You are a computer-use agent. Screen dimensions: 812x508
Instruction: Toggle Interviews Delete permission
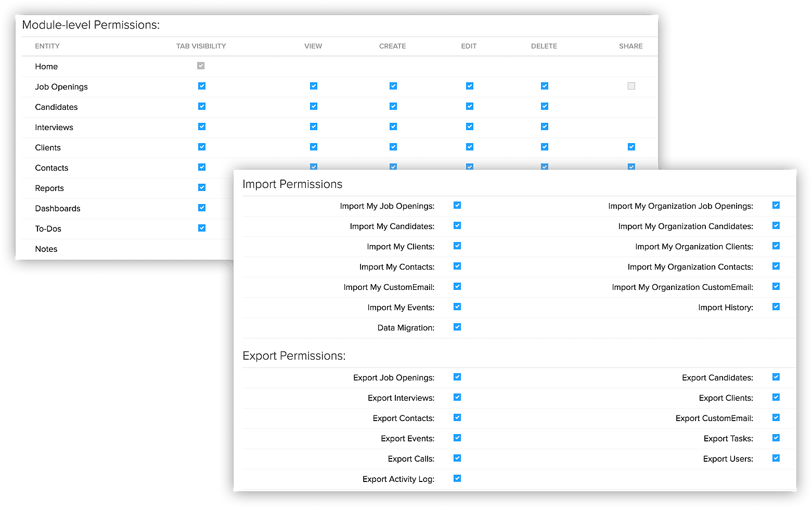pyautogui.click(x=545, y=126)
